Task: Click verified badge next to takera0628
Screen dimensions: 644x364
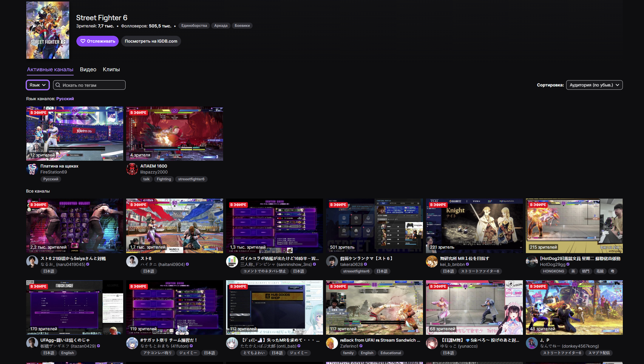Action: 365,264
